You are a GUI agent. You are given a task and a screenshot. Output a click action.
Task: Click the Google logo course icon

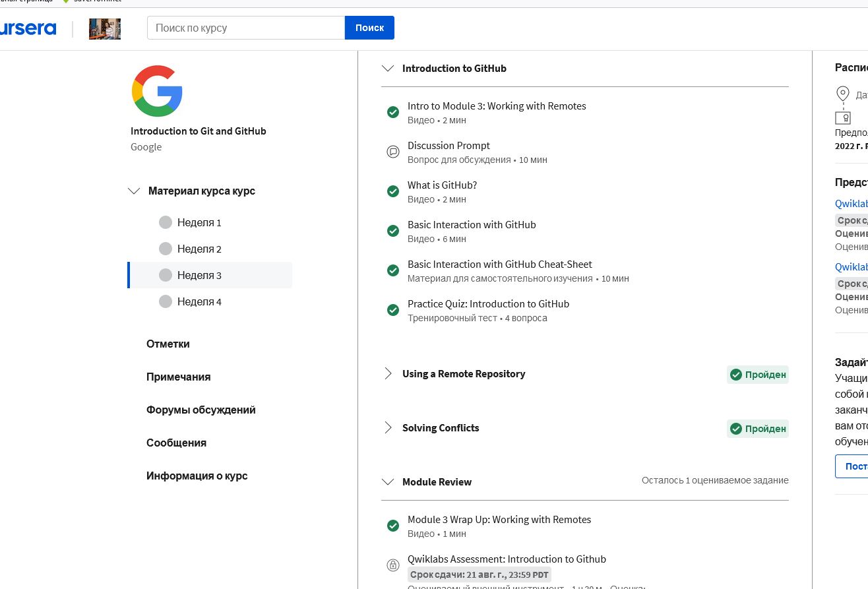[x=157, y=91]
